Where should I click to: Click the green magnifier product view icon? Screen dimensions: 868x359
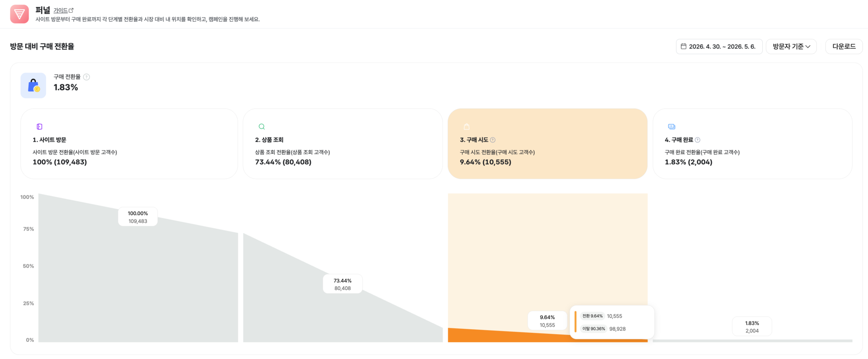pyautogui.click(x=262, y=127)
